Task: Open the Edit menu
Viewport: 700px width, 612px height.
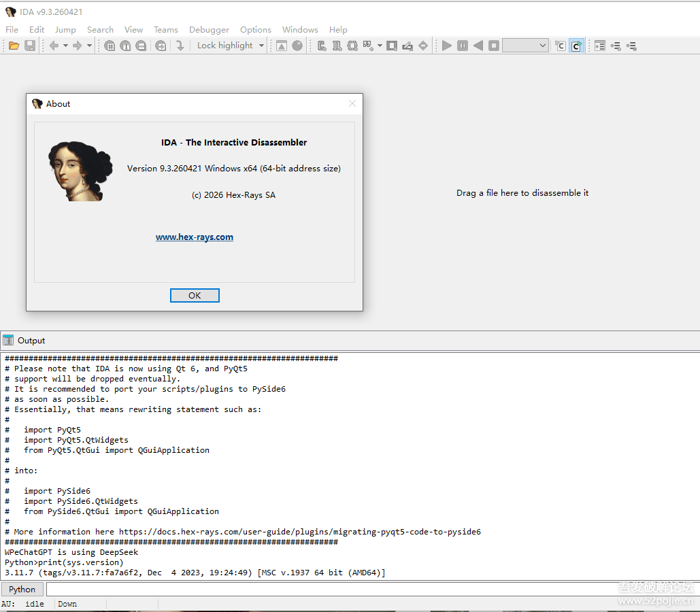Action: (x=37, y=29)
